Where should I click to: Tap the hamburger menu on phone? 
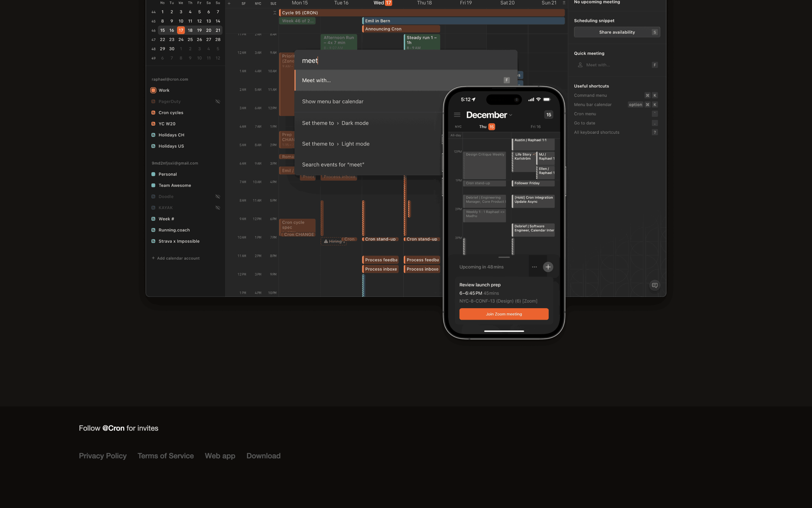457,115
